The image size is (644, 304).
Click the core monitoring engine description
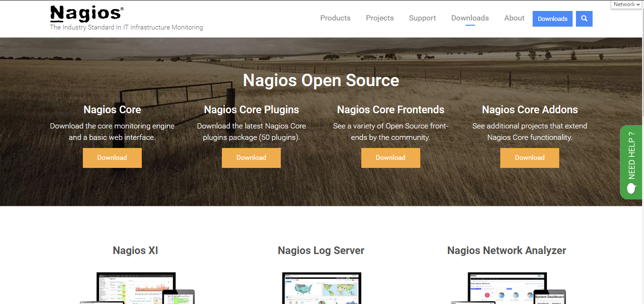(112, 132)
